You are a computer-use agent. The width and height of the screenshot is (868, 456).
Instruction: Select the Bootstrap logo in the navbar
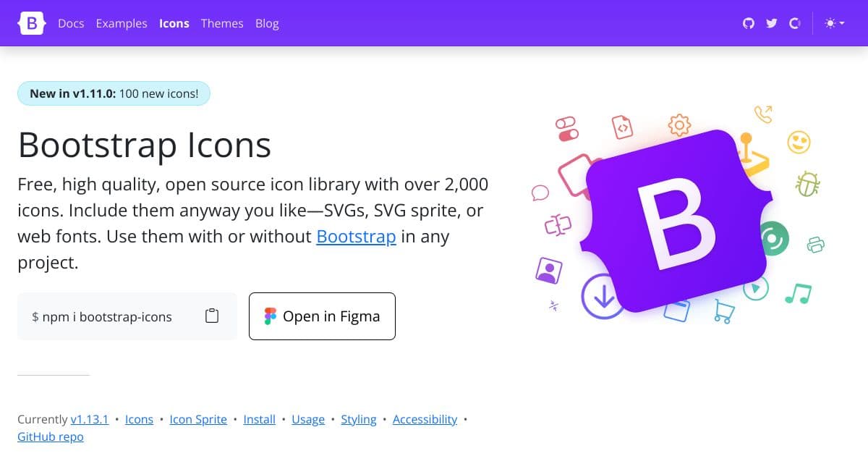(x=31, y=23)
